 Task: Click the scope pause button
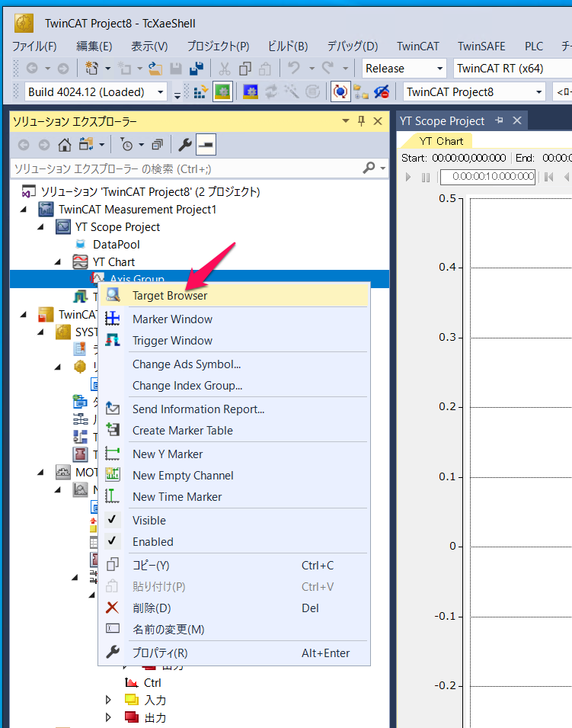426,177
